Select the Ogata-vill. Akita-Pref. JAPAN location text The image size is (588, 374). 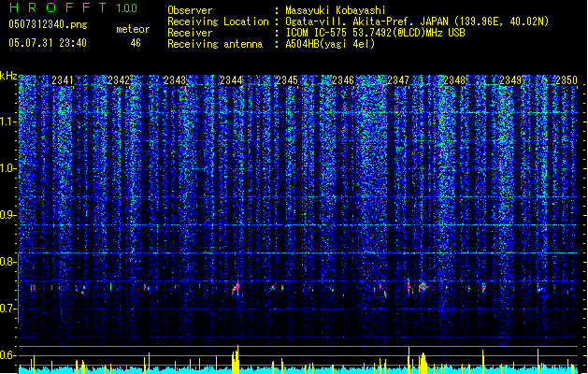[417, 22]
